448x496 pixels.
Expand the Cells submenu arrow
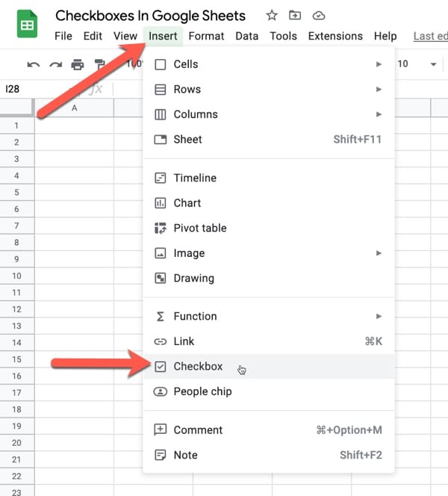[379, 64]
